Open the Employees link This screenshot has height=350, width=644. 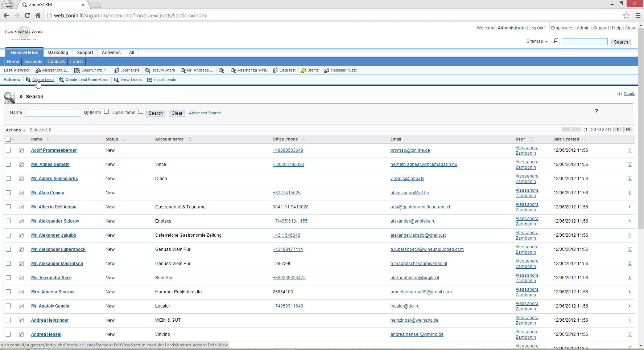click(562, 28)
